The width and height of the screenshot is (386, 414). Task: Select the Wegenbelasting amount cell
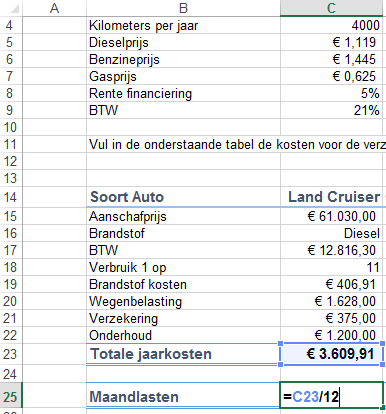click(x=331, y=301)
